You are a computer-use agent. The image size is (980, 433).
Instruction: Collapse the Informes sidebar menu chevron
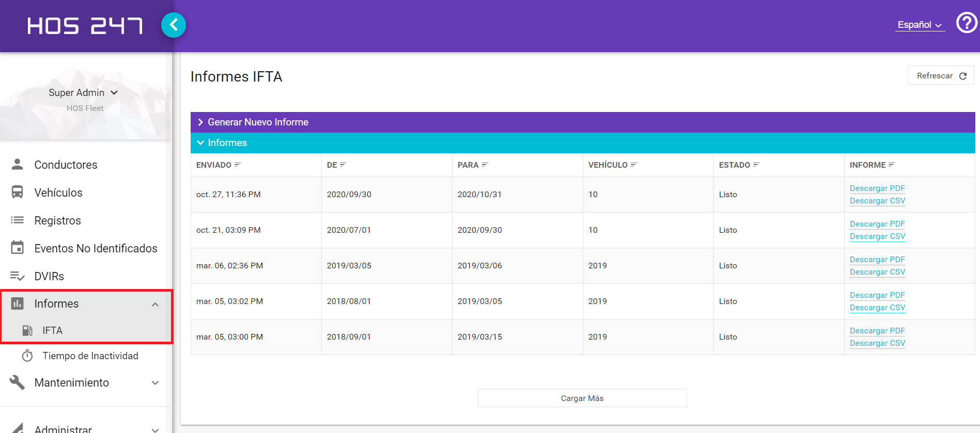click(x=155, y=304)
